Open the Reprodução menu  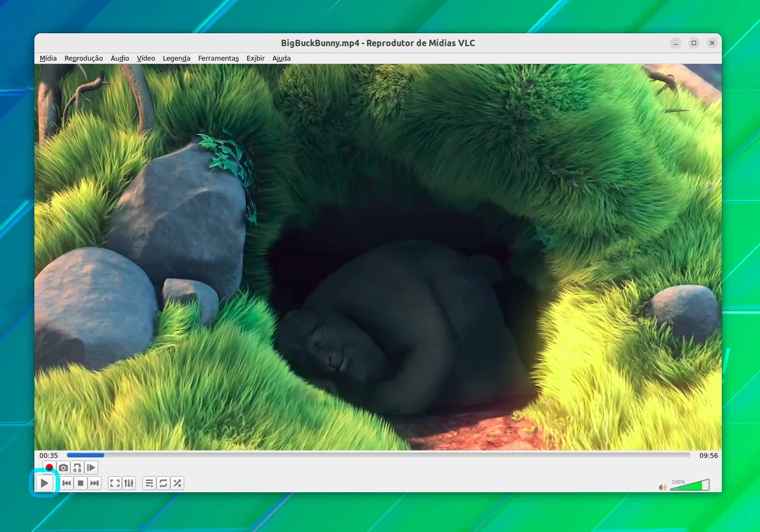coord(84,58)
